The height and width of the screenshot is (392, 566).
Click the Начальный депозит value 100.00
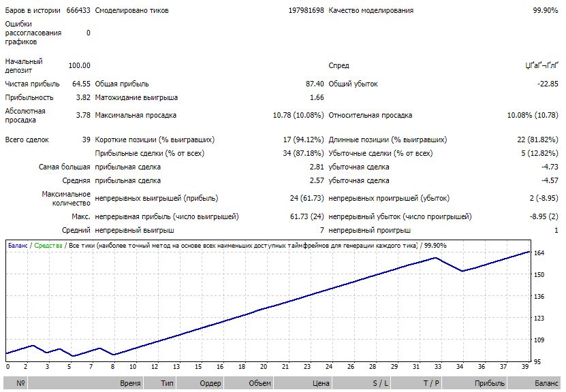[80, 65]
